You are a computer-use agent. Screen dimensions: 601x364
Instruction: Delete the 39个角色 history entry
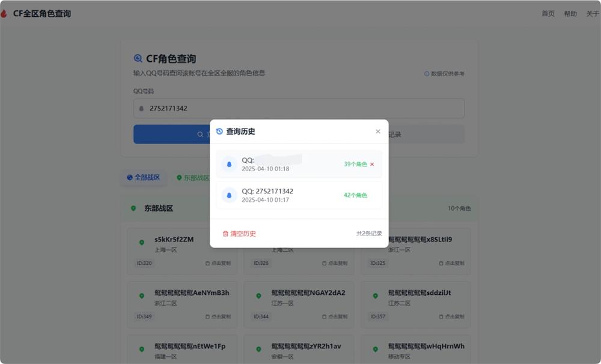point(372,164)
